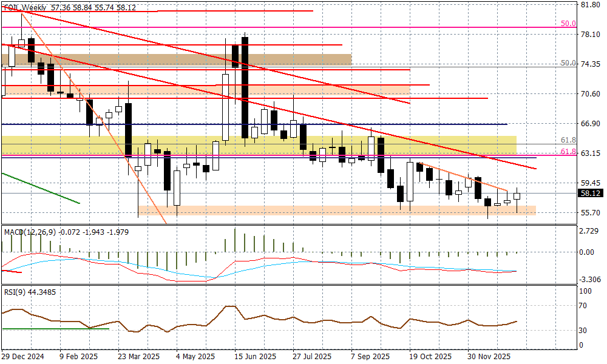Click the FOIL Weekly chart title
607x364 pixels.
(25, 6)
